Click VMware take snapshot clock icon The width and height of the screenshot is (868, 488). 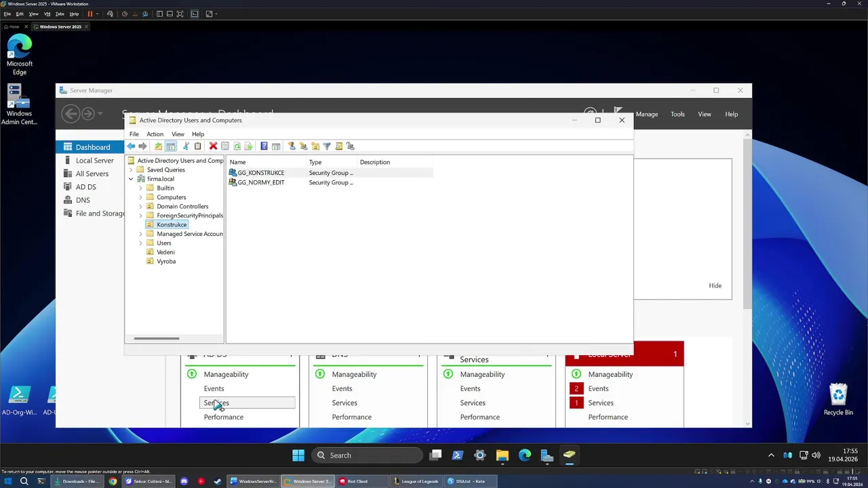coord(125,14)
